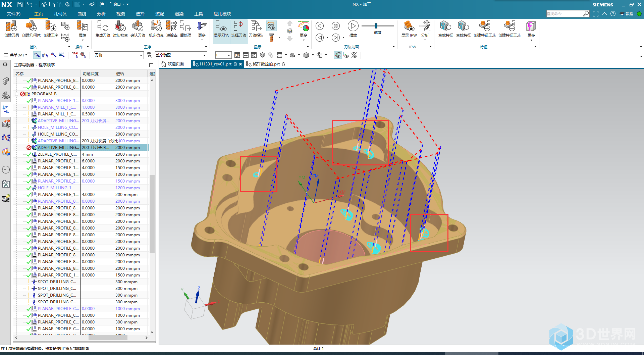This screenshot has height=355, width=644.
Task: Switch to the 曲线 ribbon tab
Action: 82,14
